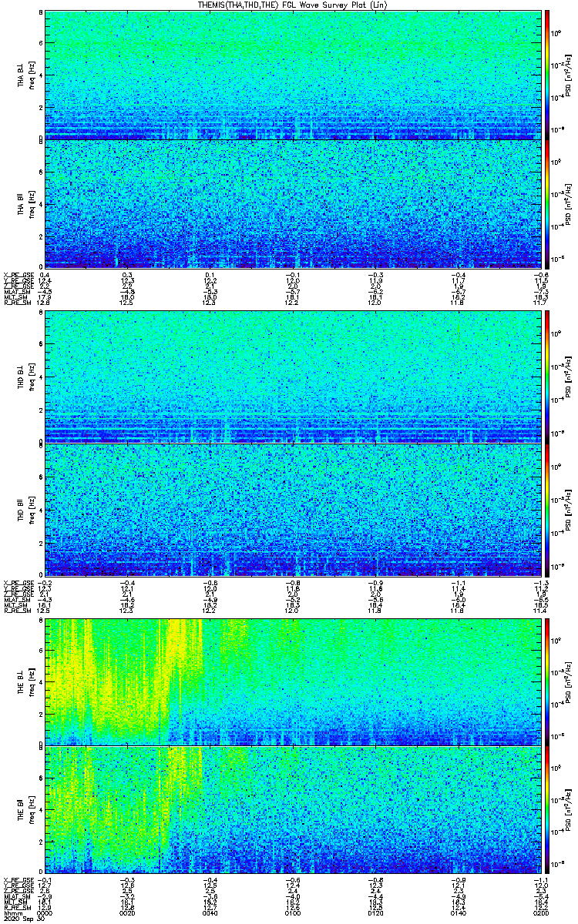The height and width of the screenshot is (924, 578).
Task: Select the THD B-perpendicular spectrogram panel
Action: click(291, 377)
